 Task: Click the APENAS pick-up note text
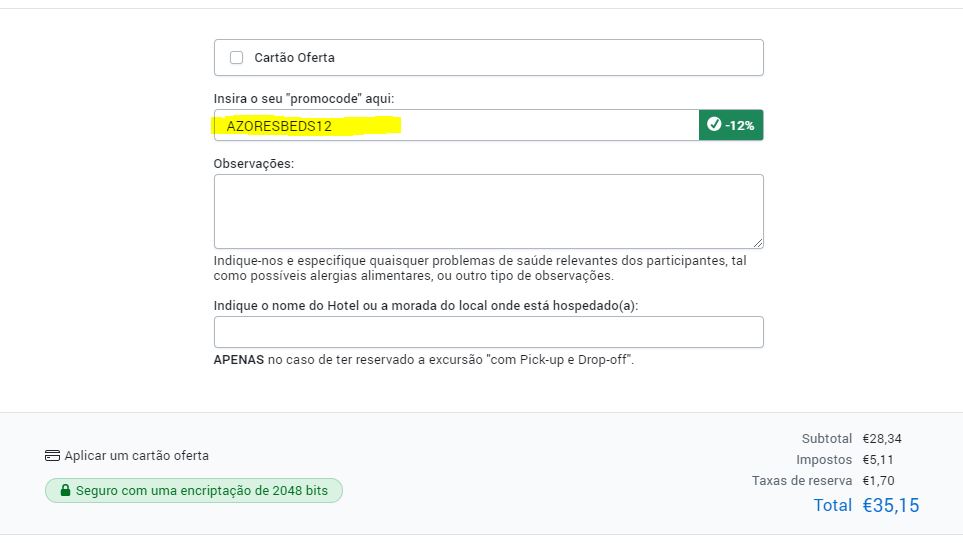[x=424, y=360]
